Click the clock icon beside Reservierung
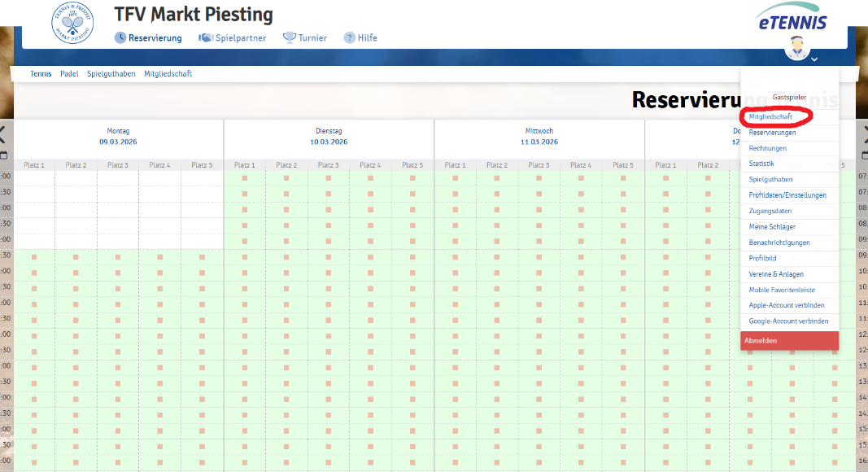Image resolution: width=868 pixels, height=472 pixels. pos(120,37)
